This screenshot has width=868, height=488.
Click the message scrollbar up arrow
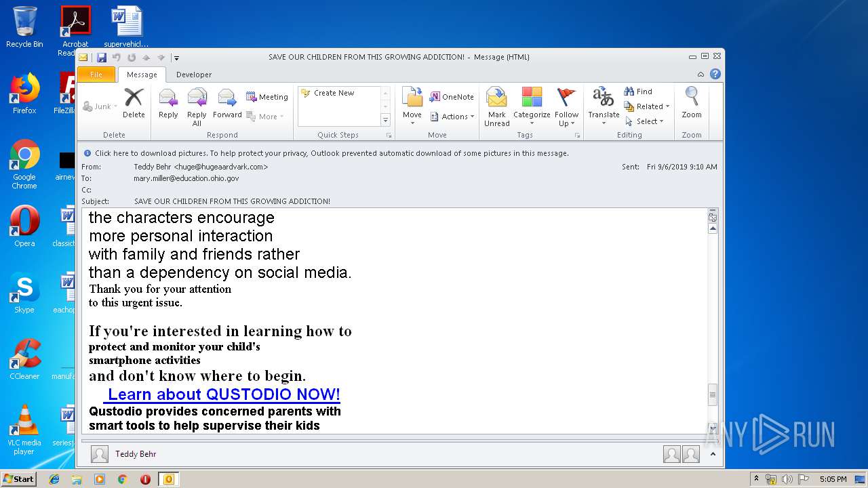click(713, 229)
